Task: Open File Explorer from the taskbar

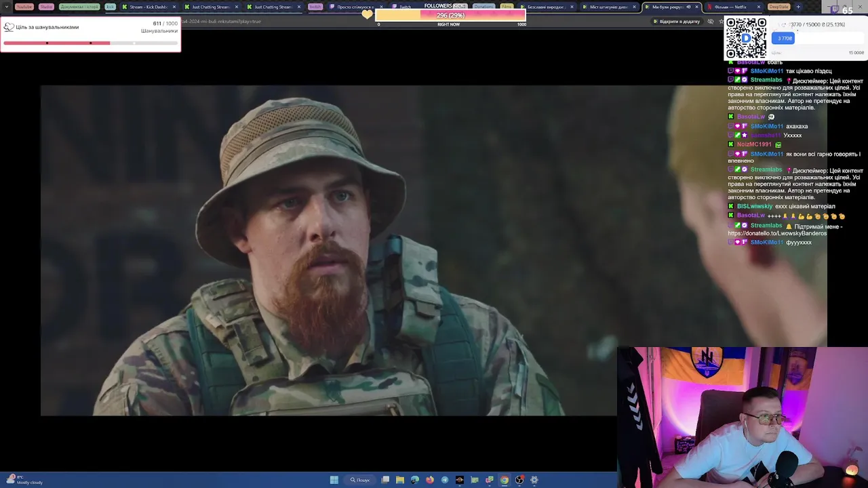Action: (x=400, y=480)
